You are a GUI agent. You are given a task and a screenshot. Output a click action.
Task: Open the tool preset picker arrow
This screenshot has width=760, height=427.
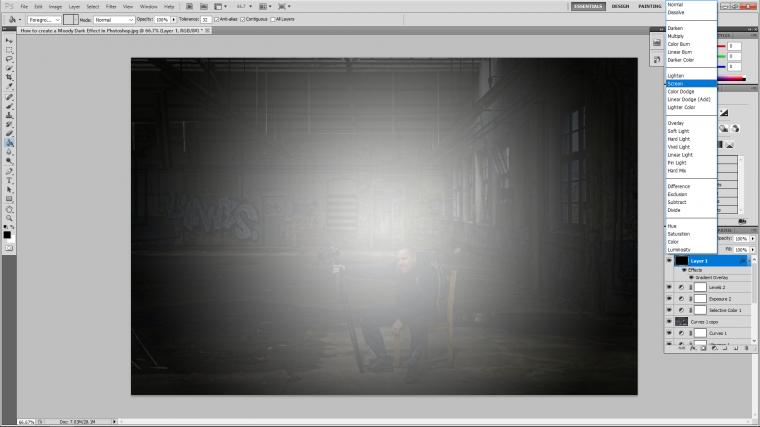click(x=20, y=20)
